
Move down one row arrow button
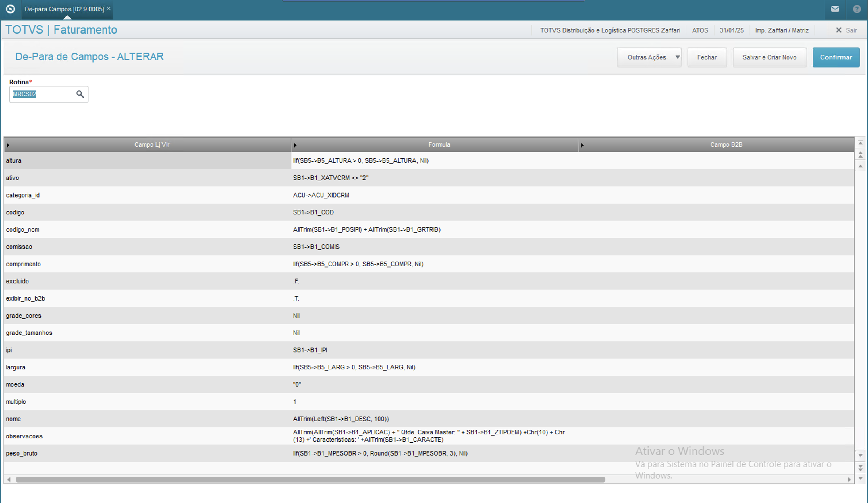(860, 455)
